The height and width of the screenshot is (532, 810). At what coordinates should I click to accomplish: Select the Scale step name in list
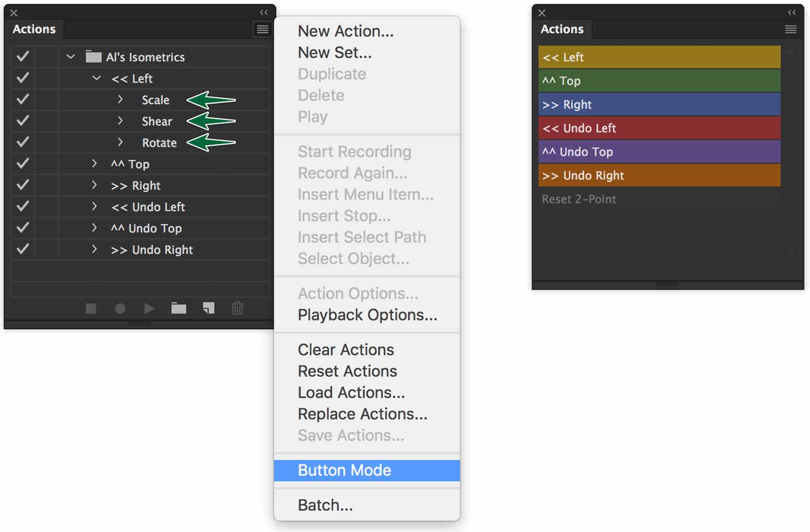(156, 100)
